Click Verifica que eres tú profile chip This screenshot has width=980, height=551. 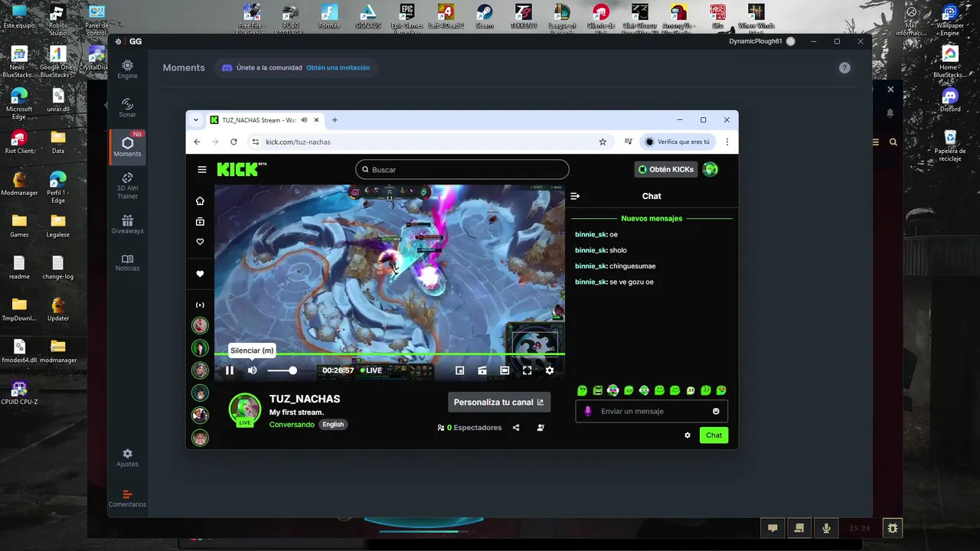(677, 142)
